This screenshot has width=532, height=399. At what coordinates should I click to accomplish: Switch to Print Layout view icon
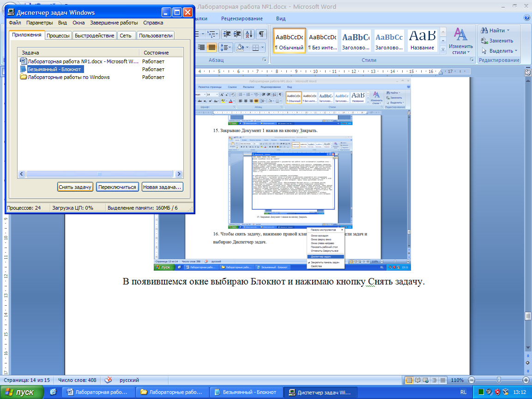409,381
